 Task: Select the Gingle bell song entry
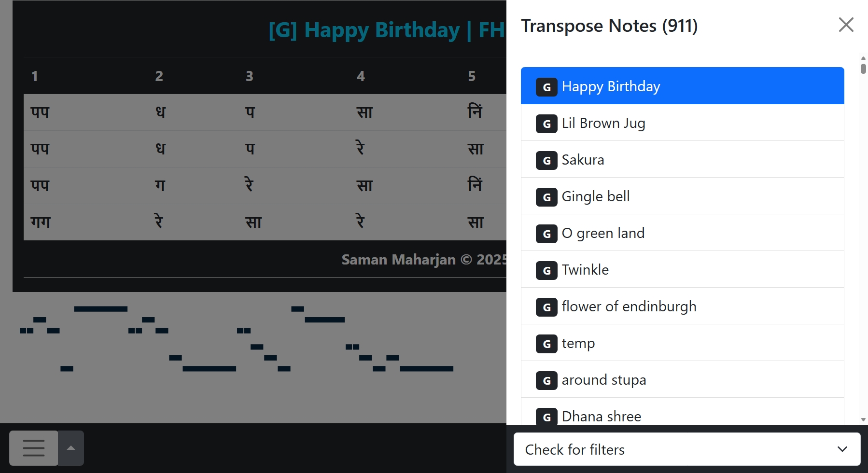click(x=596, y=196)
